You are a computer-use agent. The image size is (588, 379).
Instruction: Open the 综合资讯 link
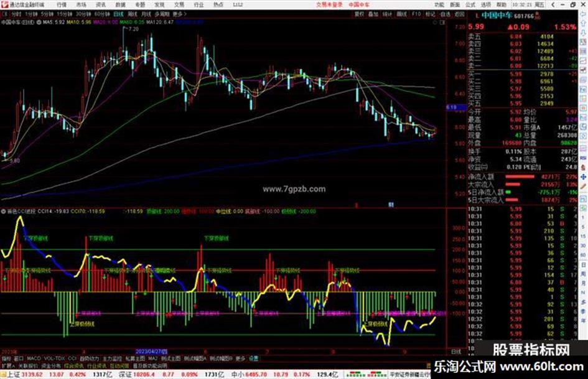coord(74,366)
